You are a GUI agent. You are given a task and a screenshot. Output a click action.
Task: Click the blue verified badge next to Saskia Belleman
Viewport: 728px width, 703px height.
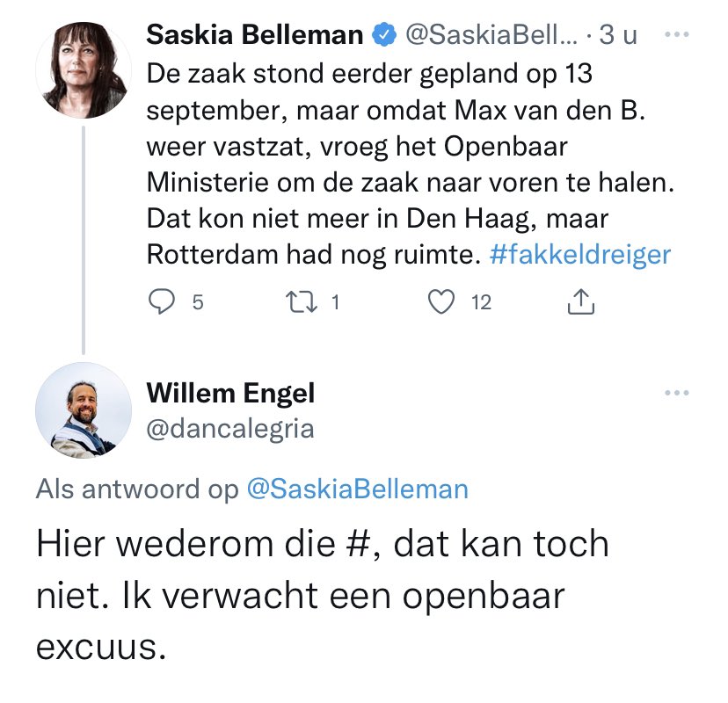point(384,35)
